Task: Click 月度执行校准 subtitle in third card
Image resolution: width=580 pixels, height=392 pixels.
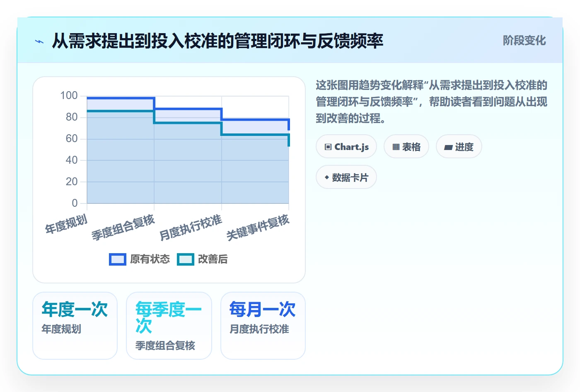Action: [x=259, y=329]
